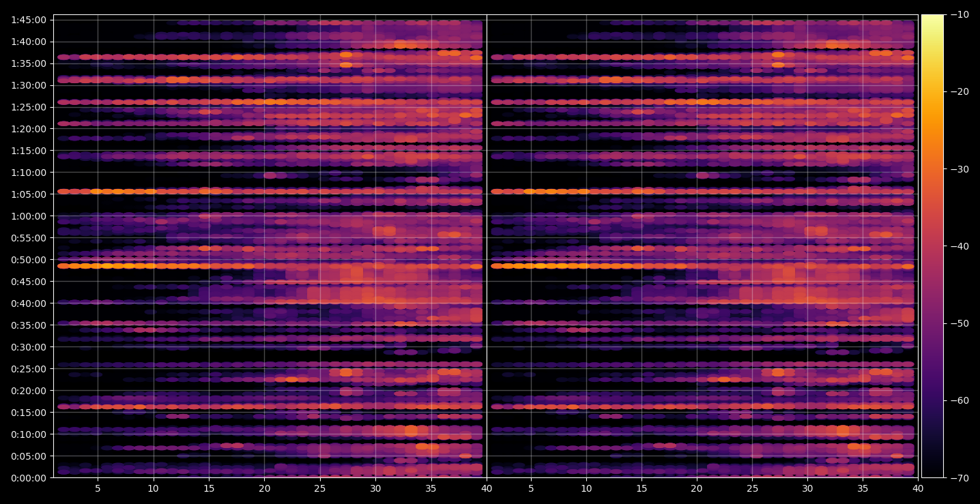This screenshot has height=504, width=980.
Task: Click the −10 colorbar tick label
Action: pos(960,14)
